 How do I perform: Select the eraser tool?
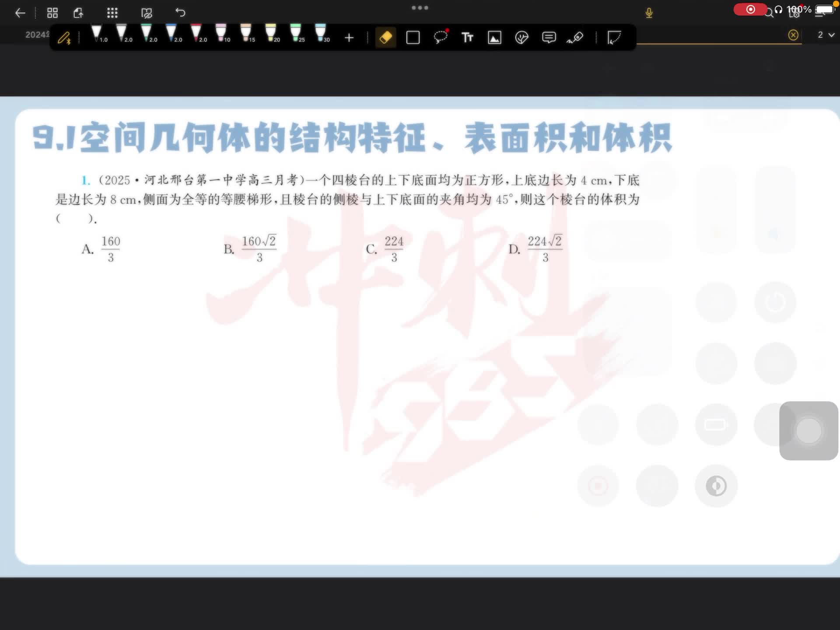[385, 38]
